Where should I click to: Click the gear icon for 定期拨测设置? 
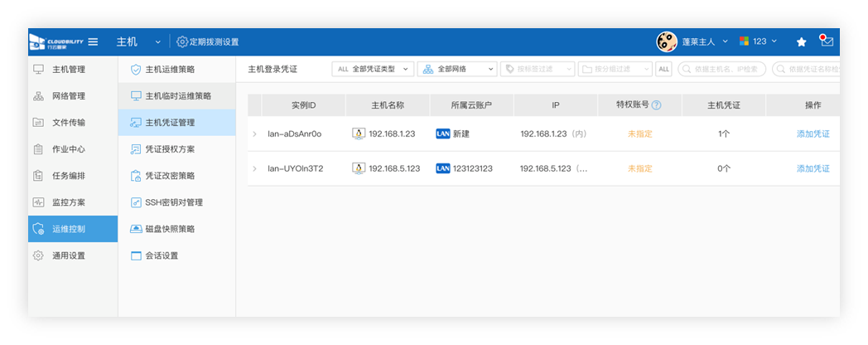coord(182,41)
